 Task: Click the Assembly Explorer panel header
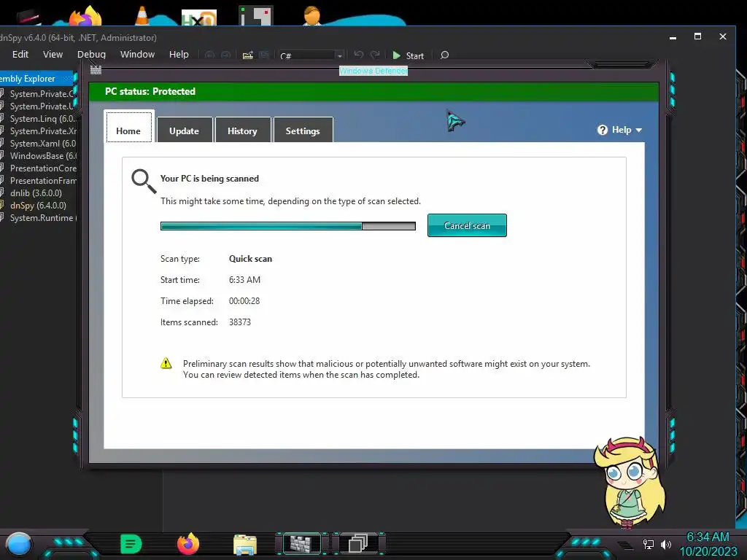36,78
